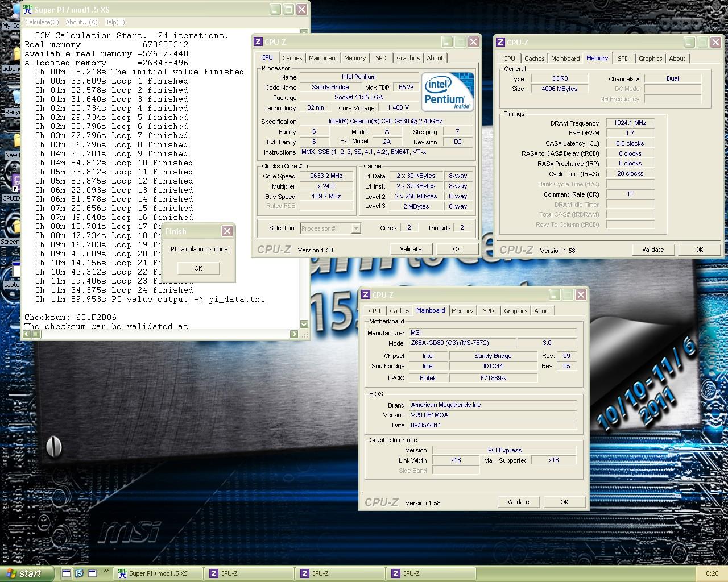This screenshot has width=728, height=582.
Task: Switch to Memory tab in the CPU-Z CPU window
Action: pyautogui.click(x=355, y=58)
